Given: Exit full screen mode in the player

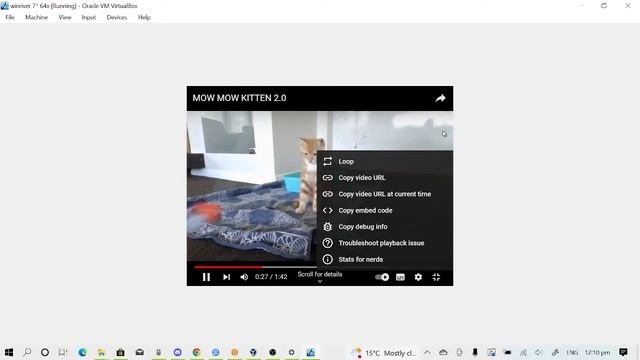Looking at the screenshot, I should 436,277.
